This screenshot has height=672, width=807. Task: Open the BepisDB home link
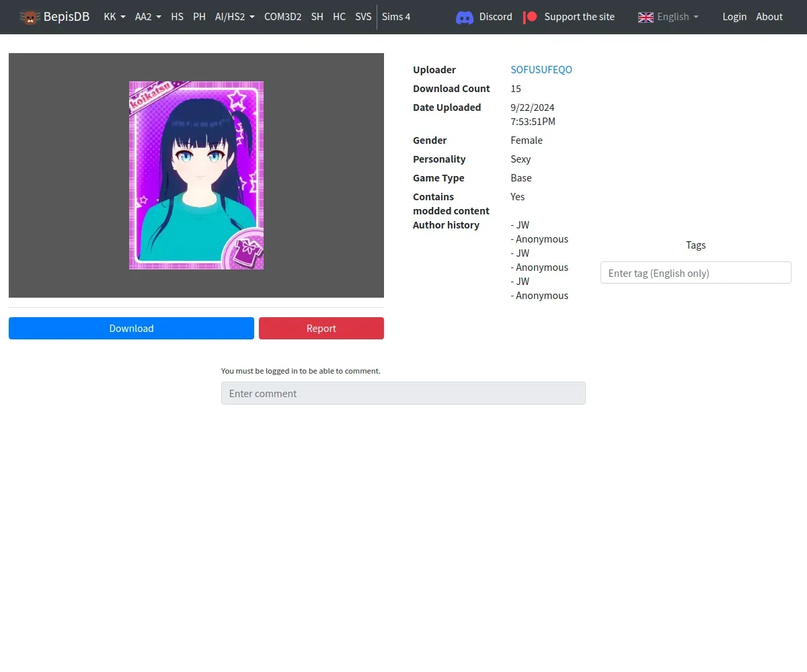(67, 17)
